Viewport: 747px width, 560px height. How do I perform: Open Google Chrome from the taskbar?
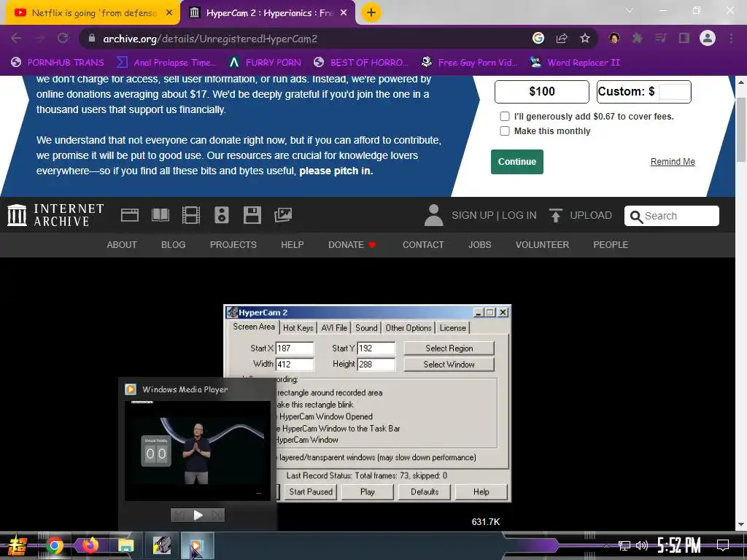click(55, 545)
